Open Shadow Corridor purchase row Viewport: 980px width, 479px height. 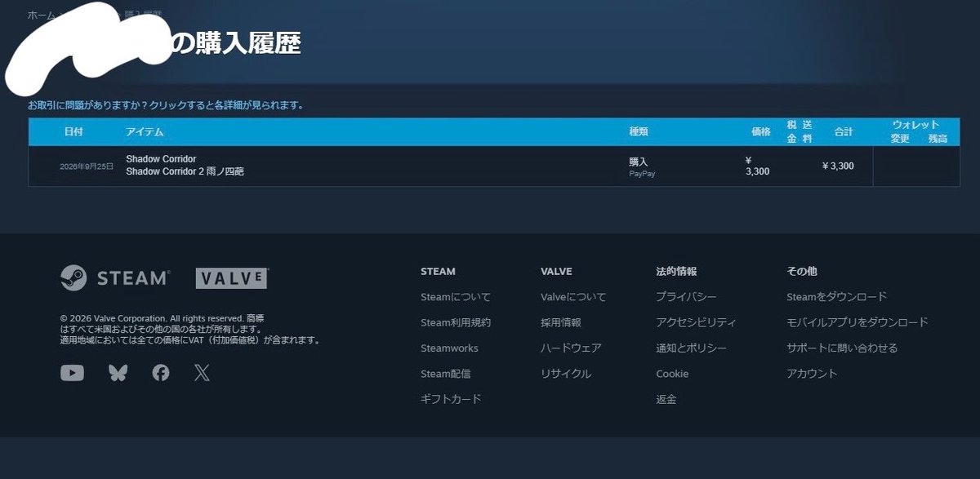pos(494,166)
